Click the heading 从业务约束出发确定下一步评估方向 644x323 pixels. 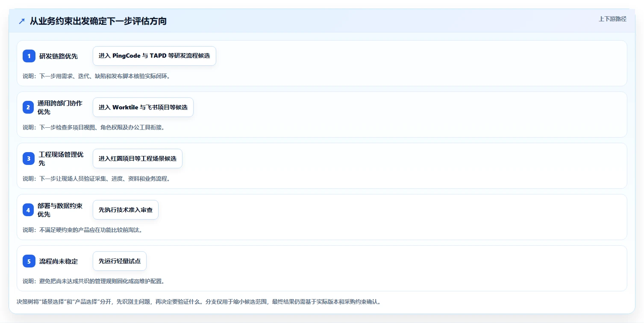point(98,21)
